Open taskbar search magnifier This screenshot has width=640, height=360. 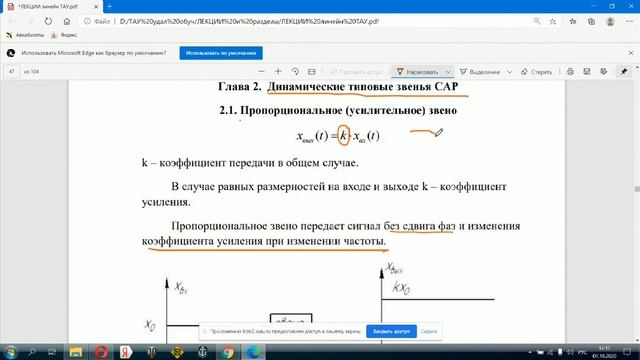(x=32, y=352)
